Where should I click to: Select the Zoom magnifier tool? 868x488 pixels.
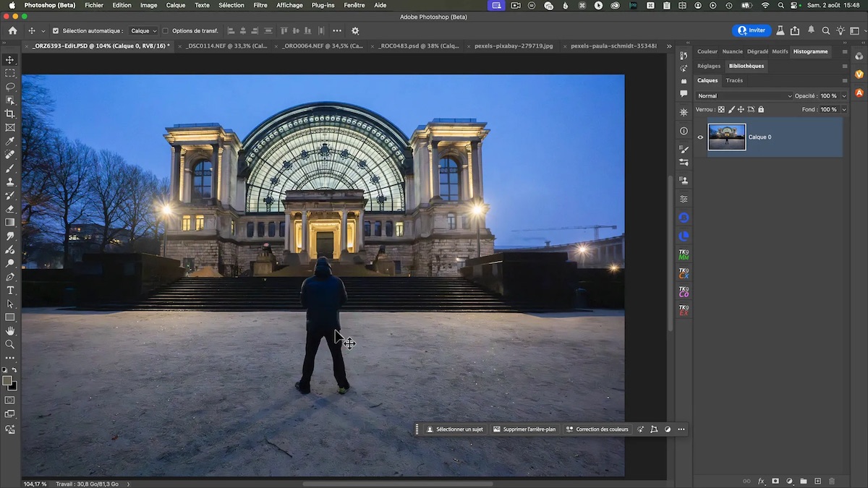10,344
